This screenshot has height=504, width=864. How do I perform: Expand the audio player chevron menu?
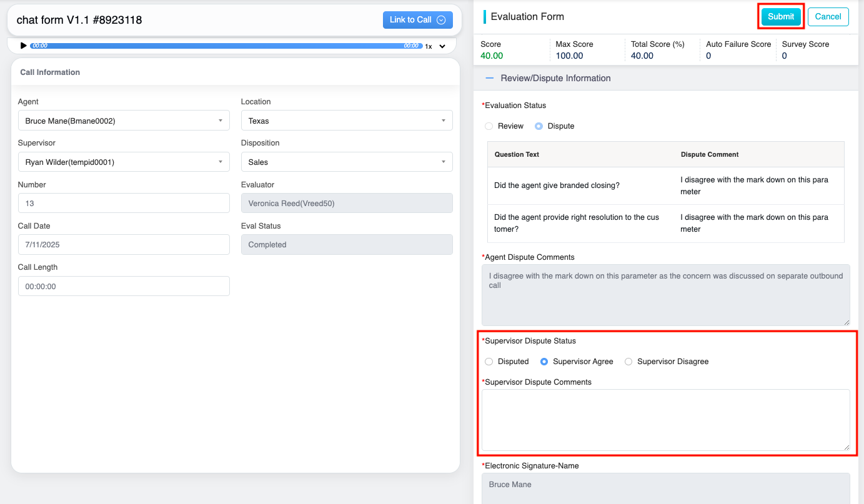click(x=442, y=46)
